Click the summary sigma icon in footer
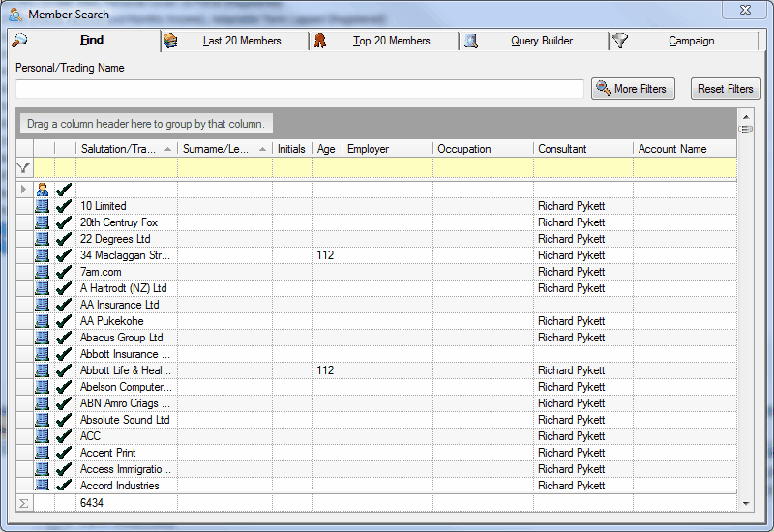Screen dimensions: 774x532 23,503
